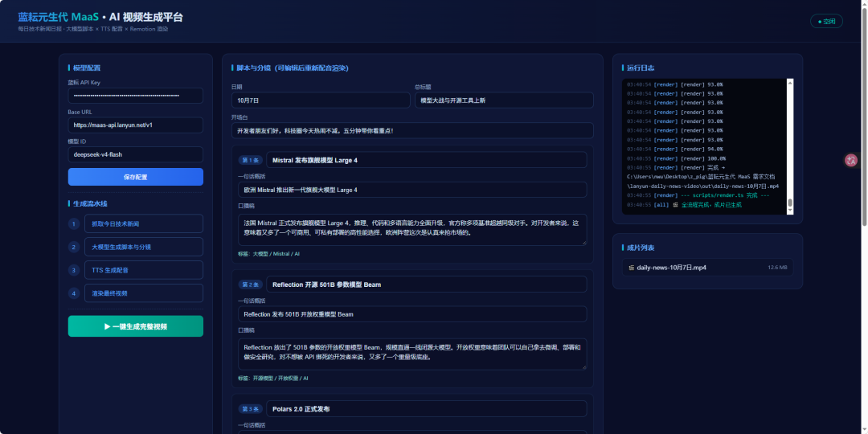The image size is (868, 434).
Task: Click the 生成流水线 section heading
Action: pos(90,203)
